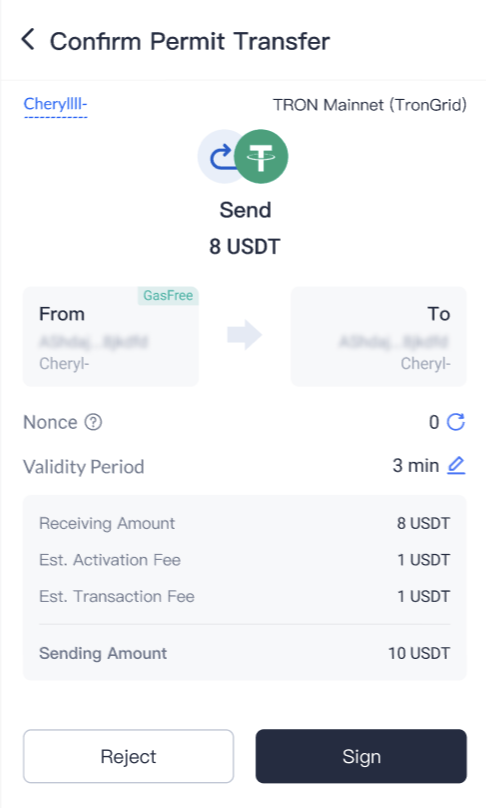Open the Nonce help question mark
Screen dimensions: 486x808
(93, 423)
